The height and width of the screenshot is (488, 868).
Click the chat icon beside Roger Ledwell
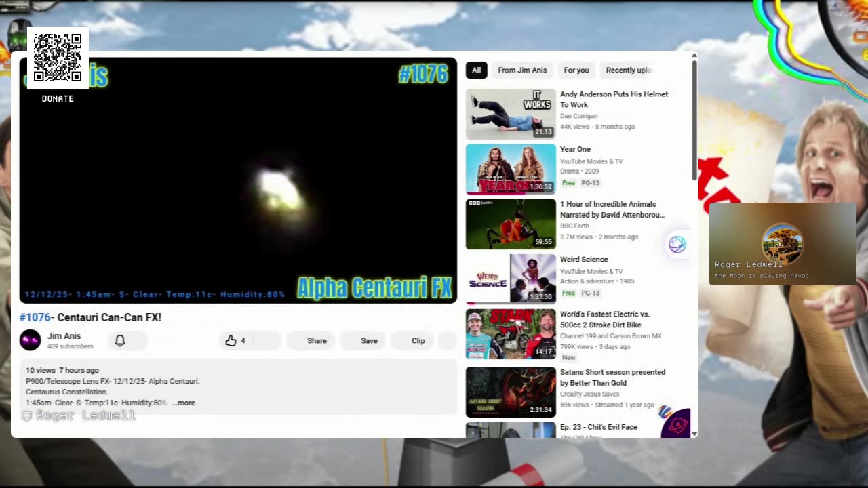tap(26, 415)
